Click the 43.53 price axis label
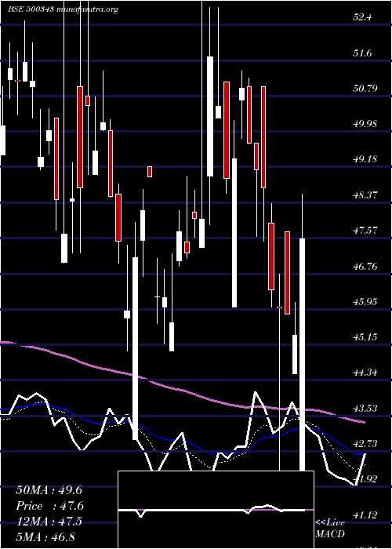This screenshot has width=392, height=549. [x=365, y=409]
